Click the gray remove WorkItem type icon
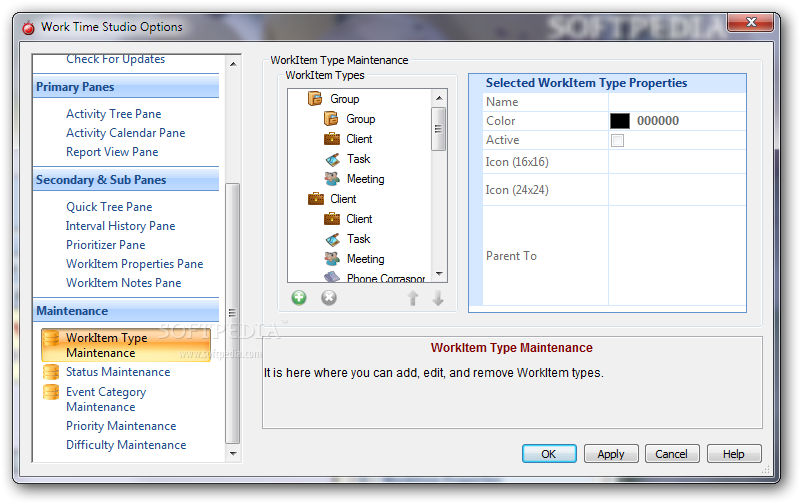Viewport: 801px width, 504px height. [x=329, y=298]
